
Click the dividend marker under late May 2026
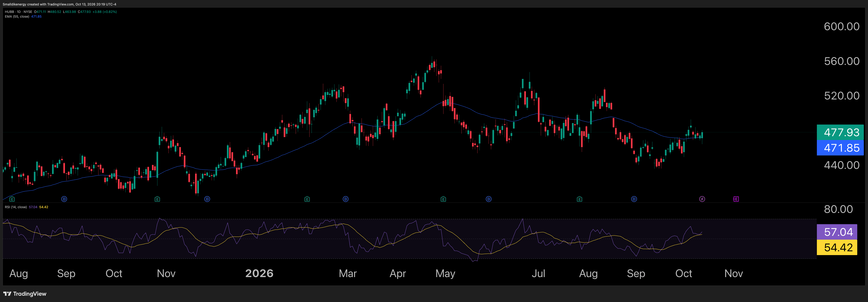[x=489, y=199]
